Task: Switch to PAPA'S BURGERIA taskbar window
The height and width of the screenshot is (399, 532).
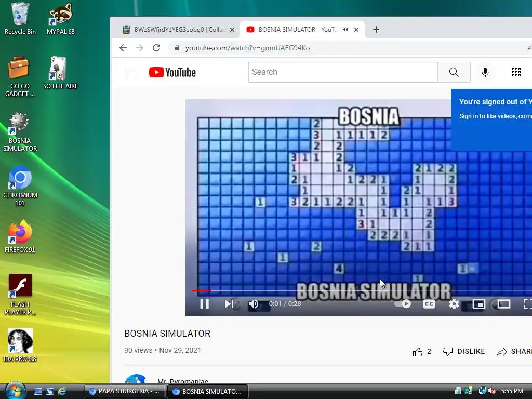Action: click(x=124, y=391)
